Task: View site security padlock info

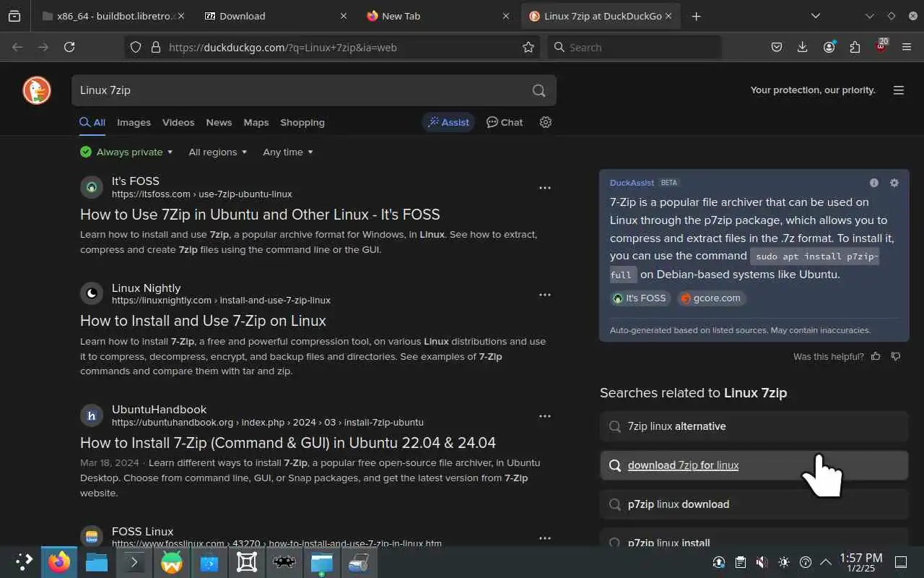Action: (155, 47)
